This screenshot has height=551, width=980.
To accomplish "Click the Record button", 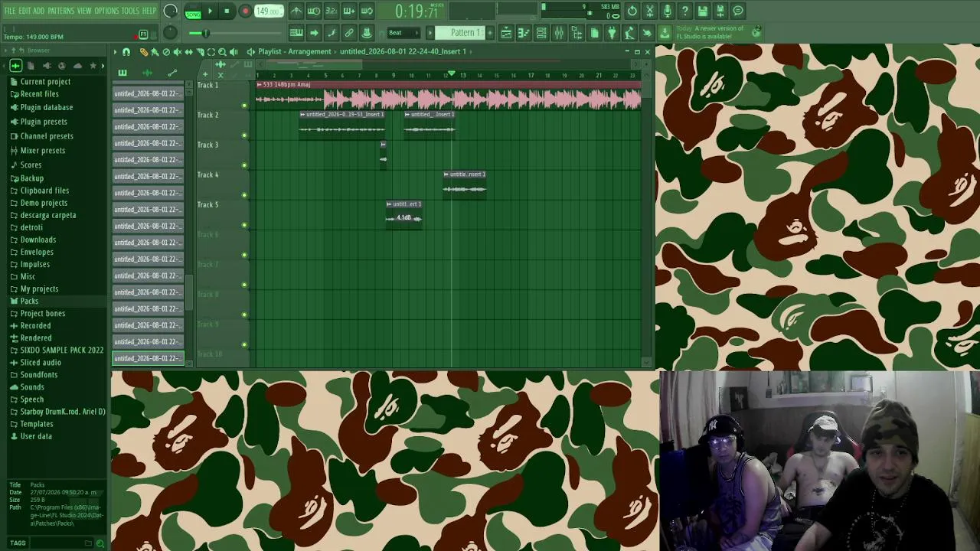I will 245,11.
